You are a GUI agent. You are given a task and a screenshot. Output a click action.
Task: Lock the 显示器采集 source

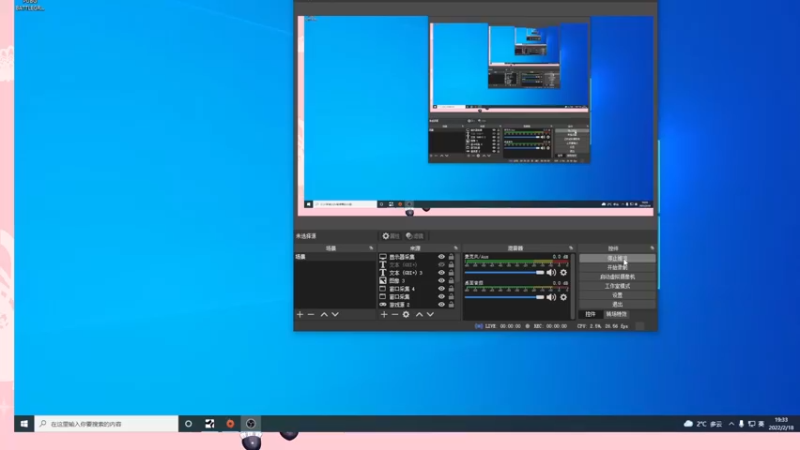451,257
